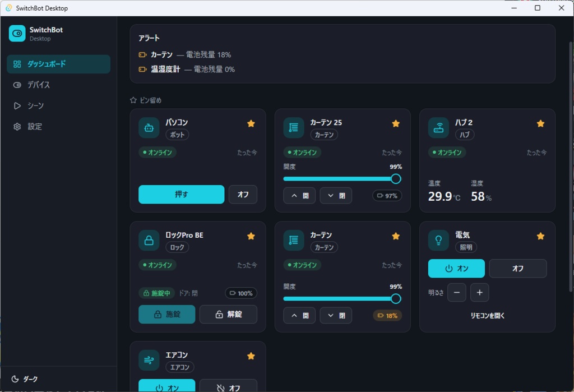
Task: Click the orange 18% low battery badge
Action: 387,315
